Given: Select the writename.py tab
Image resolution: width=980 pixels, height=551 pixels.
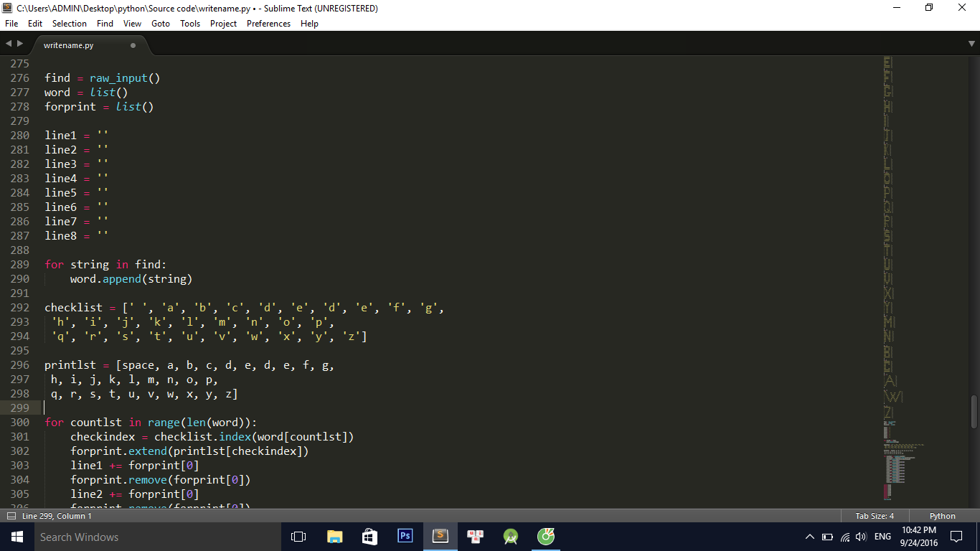Looking at the screenshot, I should tap(69, 45).
